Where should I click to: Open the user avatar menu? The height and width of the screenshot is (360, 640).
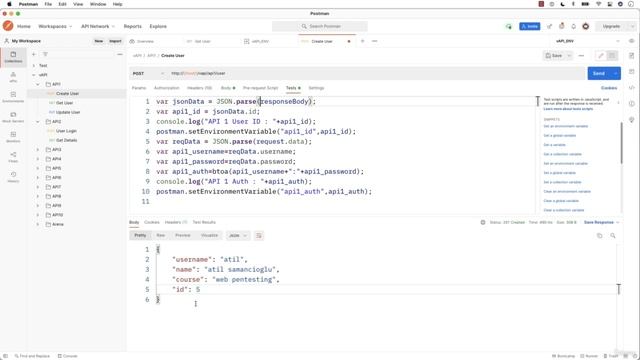coord(586,26)
